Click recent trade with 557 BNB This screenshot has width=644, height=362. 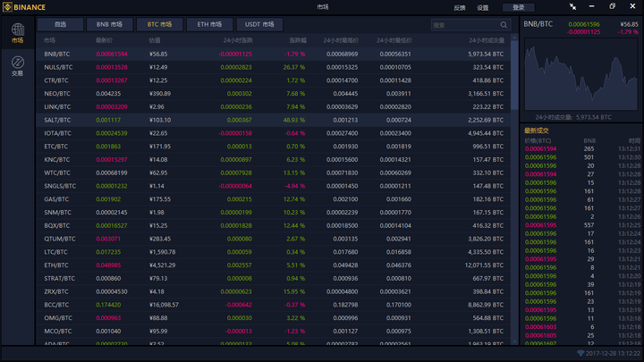(x=582, y=225)
